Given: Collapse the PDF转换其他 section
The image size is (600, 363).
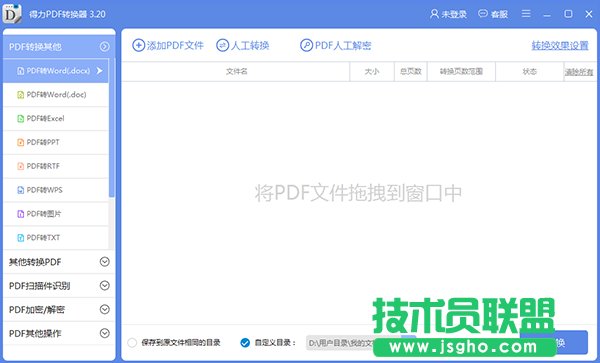Looking at the screenshot, I should pyautogui.click(x=104, y=47).
